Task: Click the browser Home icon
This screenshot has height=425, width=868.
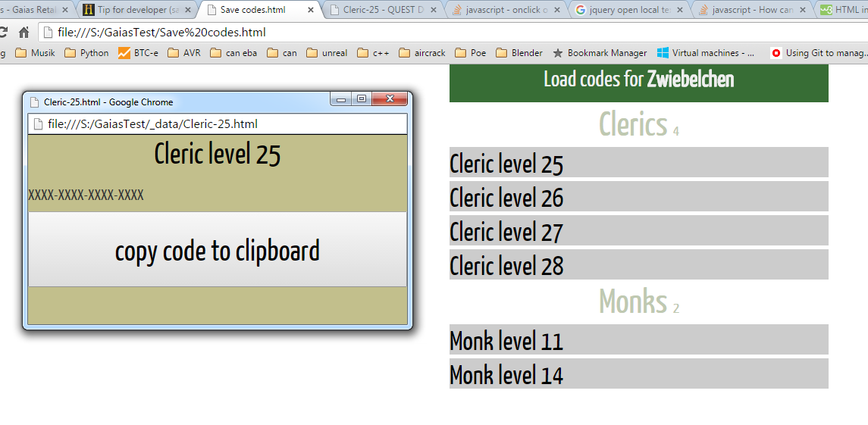Action: [x=24, y=32]
